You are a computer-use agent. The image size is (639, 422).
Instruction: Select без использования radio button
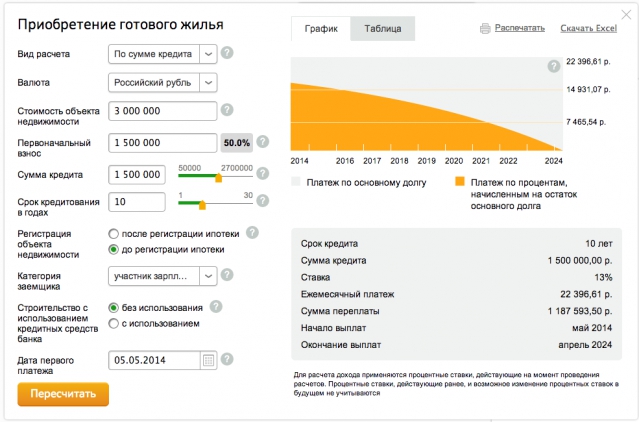pos(113,308)
